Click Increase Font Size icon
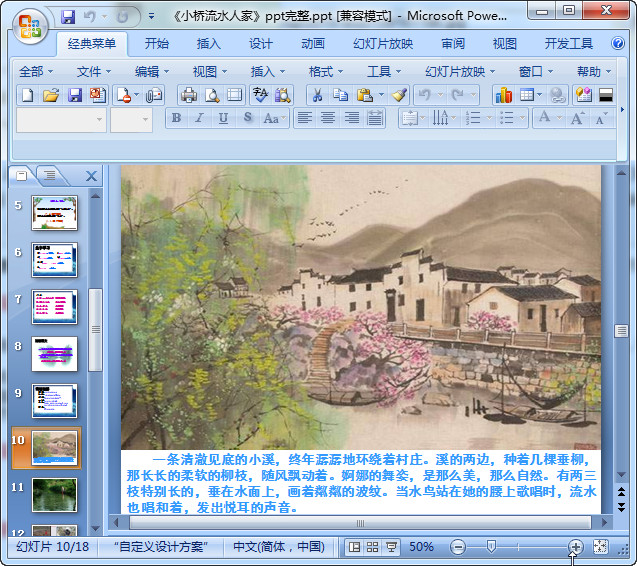Viewport: 637px width, 566px height. [x=577, y=118]
